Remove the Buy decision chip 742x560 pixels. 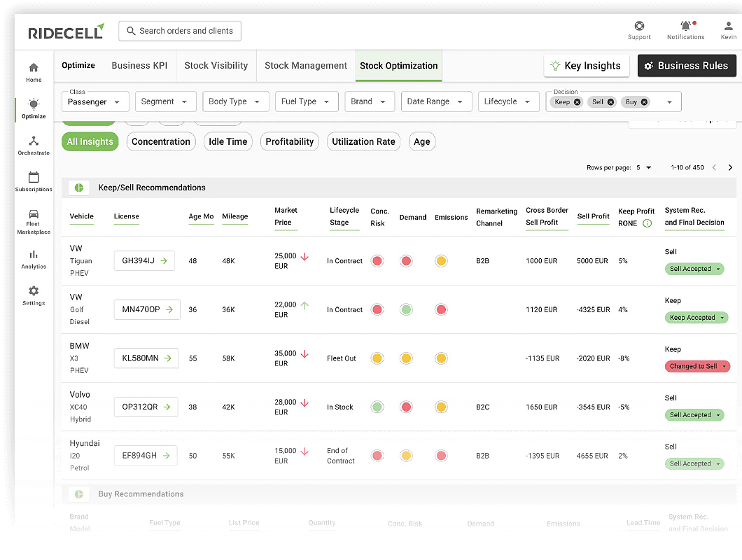click(645, 101)
